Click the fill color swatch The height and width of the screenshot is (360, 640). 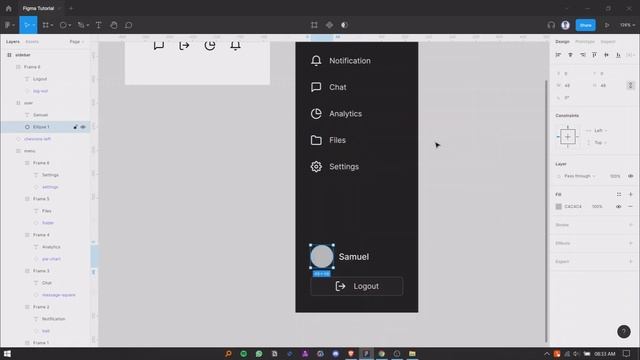pyautogui.click(x=559, y=207)
